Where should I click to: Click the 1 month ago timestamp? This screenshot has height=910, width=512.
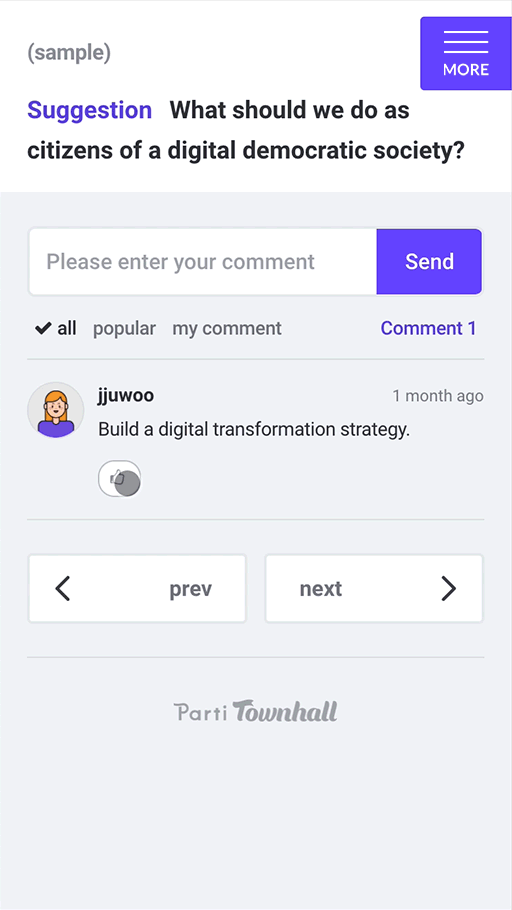point(438,396)
